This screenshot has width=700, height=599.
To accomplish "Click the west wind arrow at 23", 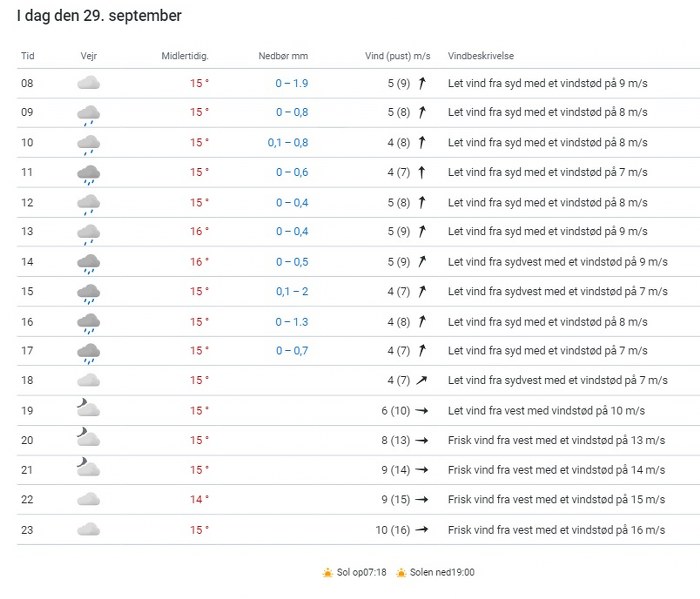I will [x=422, y=530].
